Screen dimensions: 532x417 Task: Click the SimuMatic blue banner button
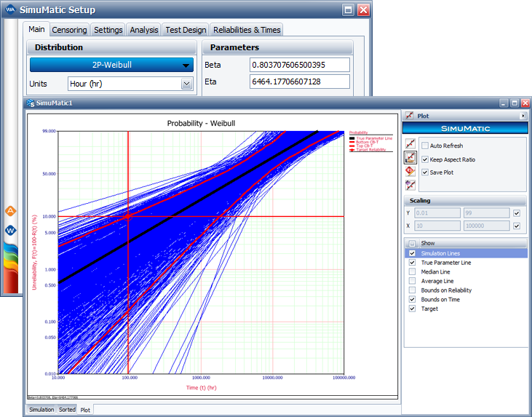(465, 128)
